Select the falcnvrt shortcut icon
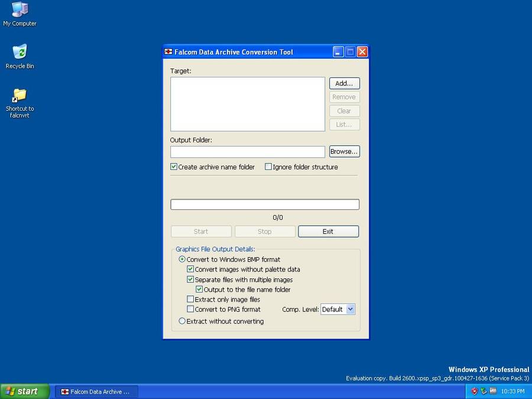The image size is (532, 399). coord(20,96)
